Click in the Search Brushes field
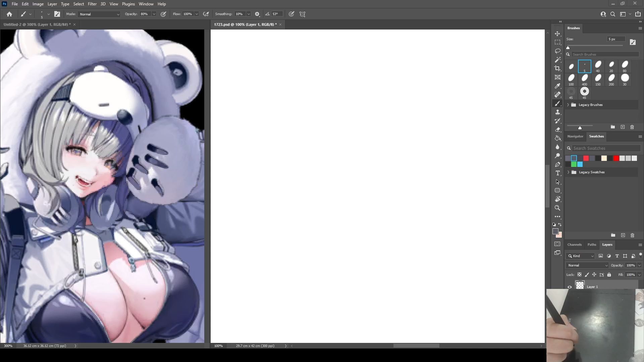Screen dimensions: 644x362 tap(605, 54)
